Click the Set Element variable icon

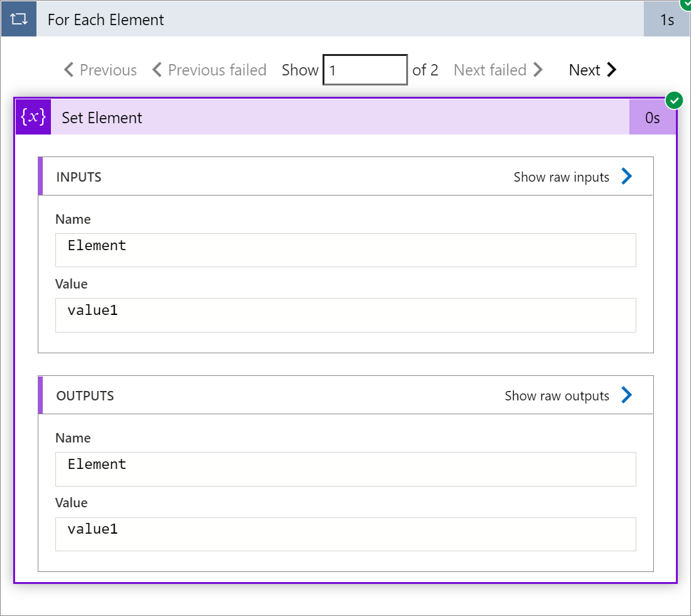tap(33, 118)
